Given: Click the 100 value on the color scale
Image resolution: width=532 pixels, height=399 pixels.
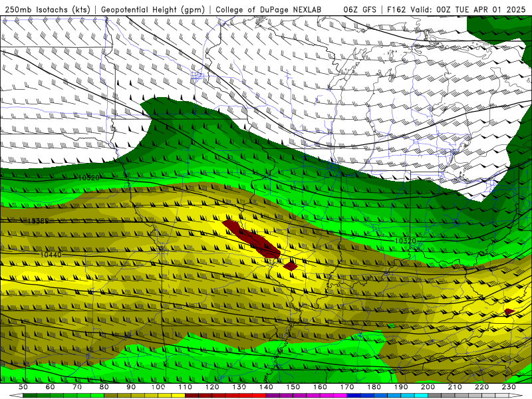Looking at the screenshot, I should [x=158, y=387].
